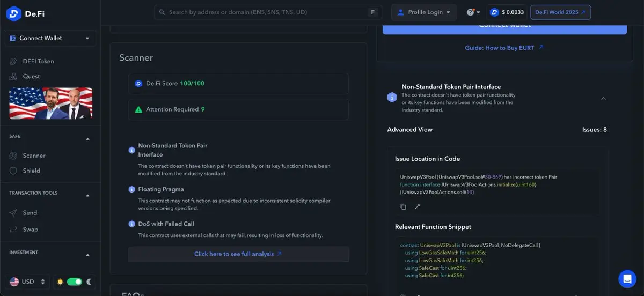Open Quest in sidebar

pos(31,76)
